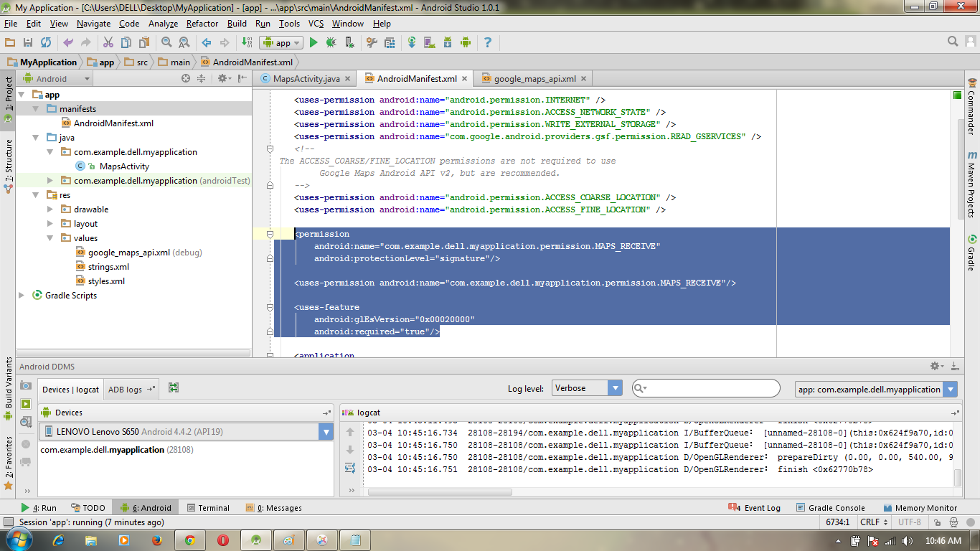Select the ADB logs tab
Image resolution: width=980 pixels, height=551 pixels.
click(131, 390)
